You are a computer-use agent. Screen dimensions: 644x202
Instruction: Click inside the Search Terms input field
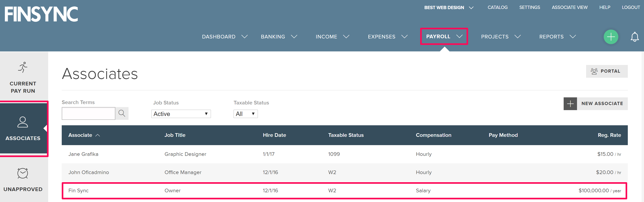pos(88,113)
